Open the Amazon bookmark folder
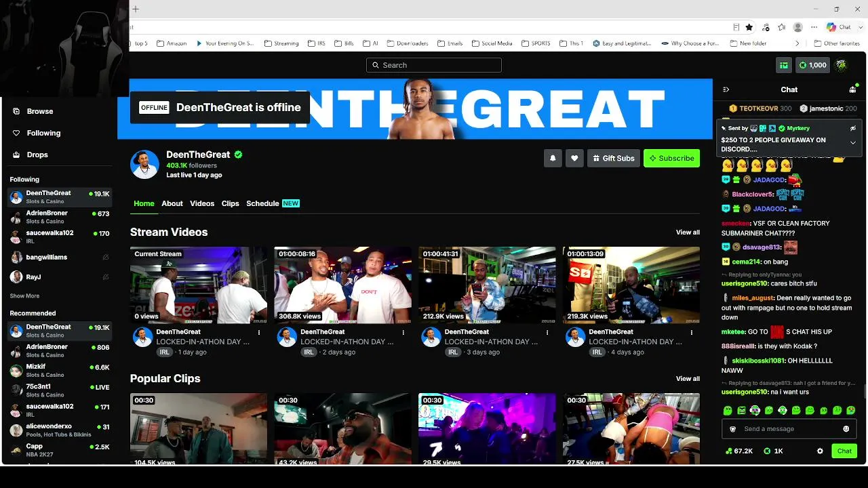This screenshot has width=868, height=488. point(172,43)
